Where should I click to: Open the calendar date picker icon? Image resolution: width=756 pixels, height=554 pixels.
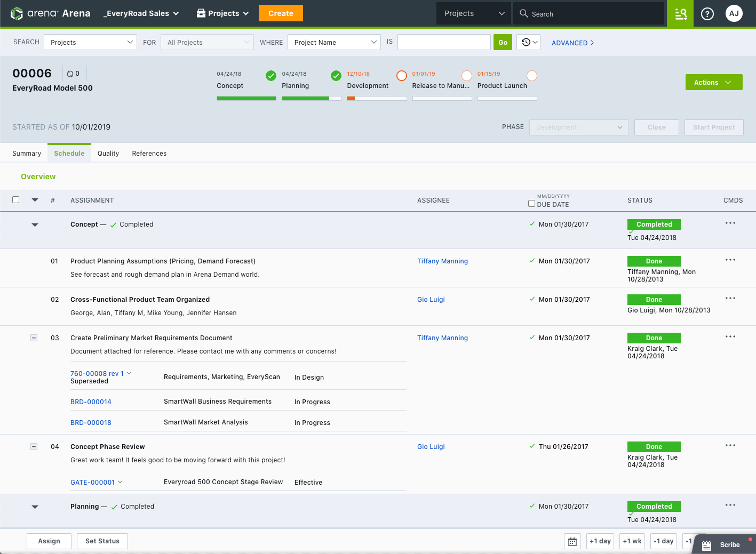(x=572, y=541)
